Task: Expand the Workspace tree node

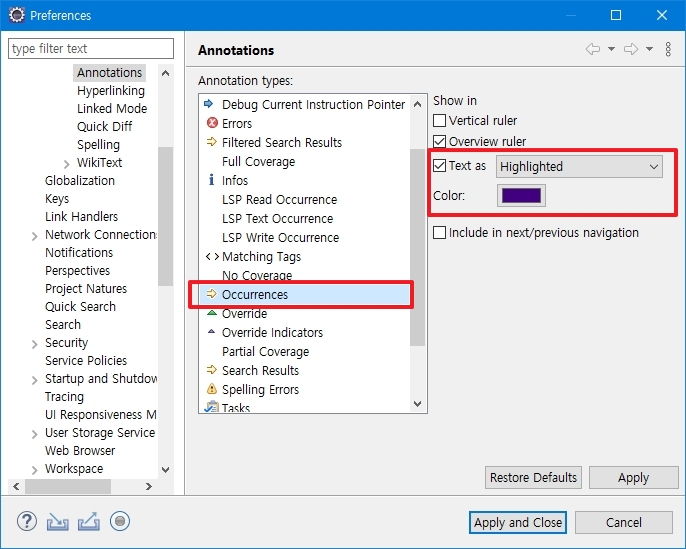Action: pos(35,470)
